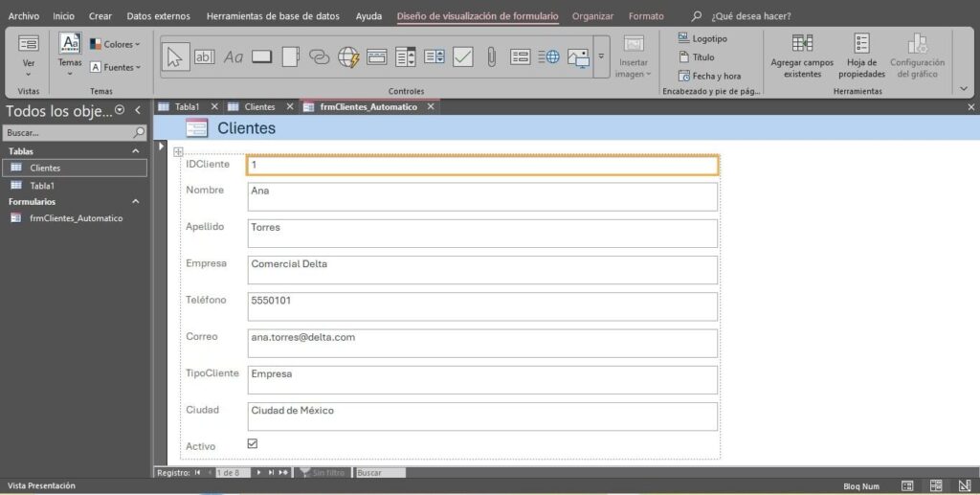Click the search magnifier in navigation pane
Image resolution: width=980 pixels, height=495 pixels.
click(139, 132)
